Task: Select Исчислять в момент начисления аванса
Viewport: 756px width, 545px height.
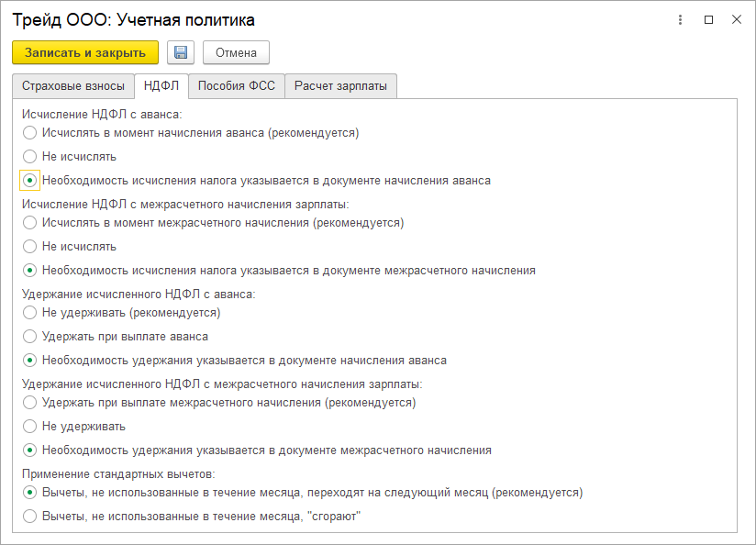Action: 30,133
